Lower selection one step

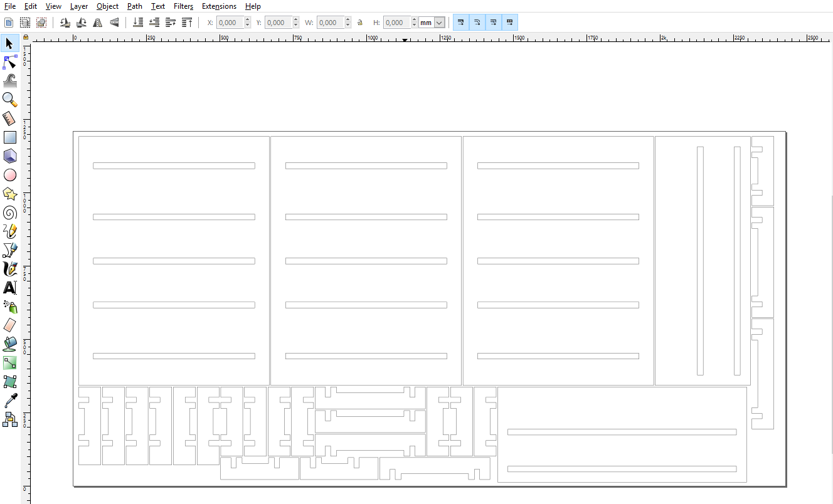(x=154, y=23)
